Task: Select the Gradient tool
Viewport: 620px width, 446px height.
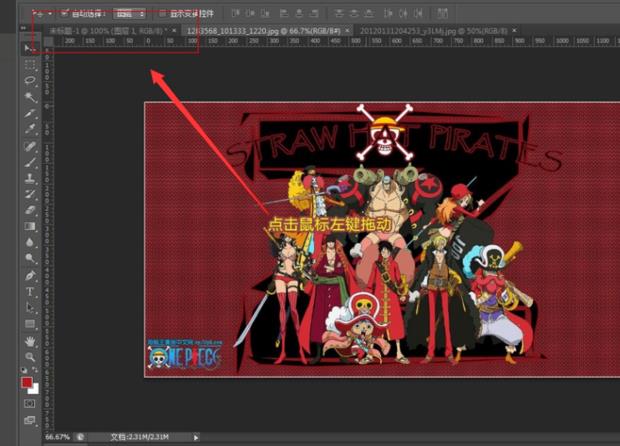Action: click(x=30, y=226)
